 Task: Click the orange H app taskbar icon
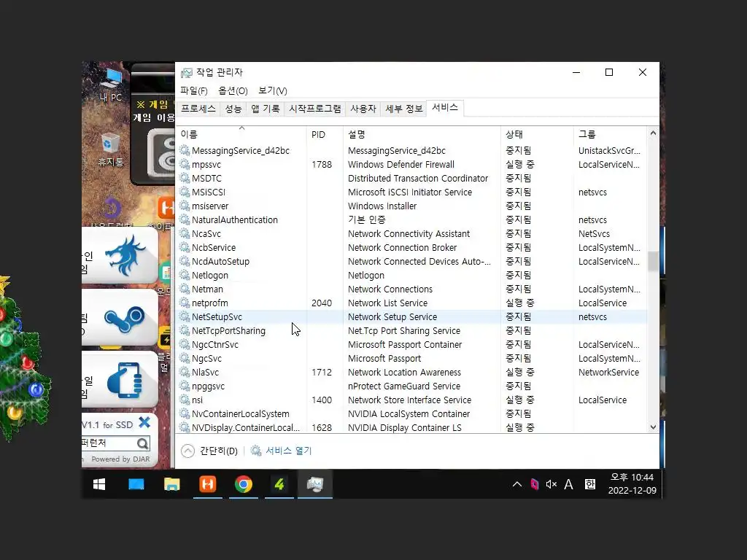pos(208,484)
